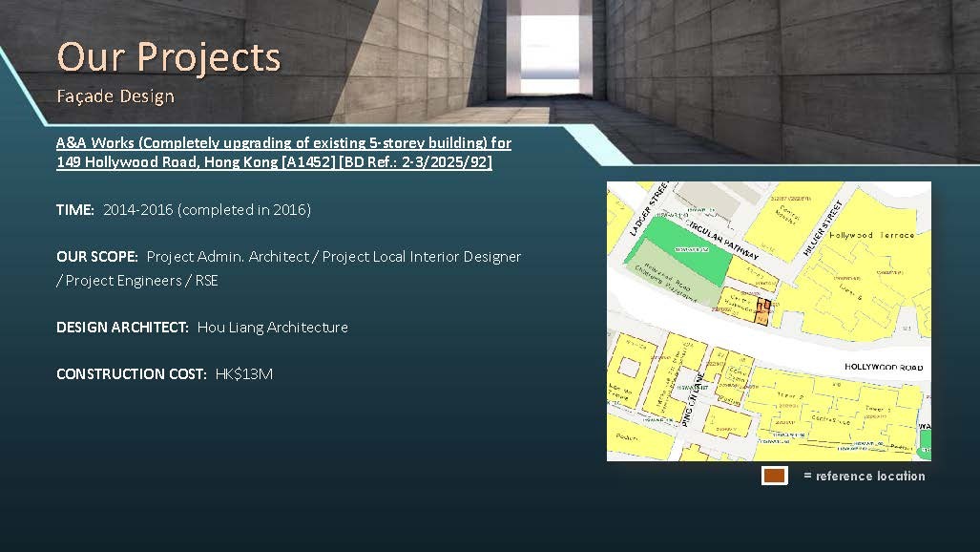
Task: Click the "TIME:" label
Action: 75,209
